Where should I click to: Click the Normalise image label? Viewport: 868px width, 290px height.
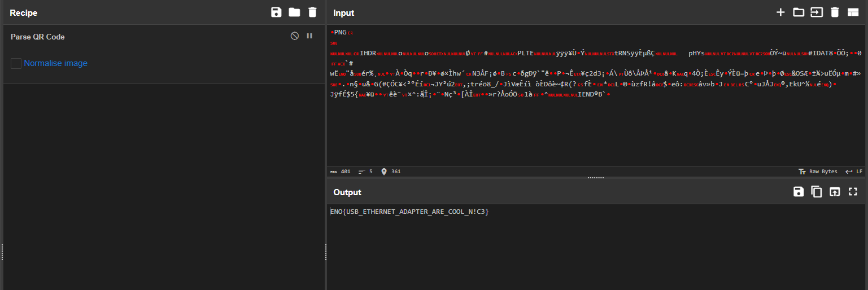[55, 63]
